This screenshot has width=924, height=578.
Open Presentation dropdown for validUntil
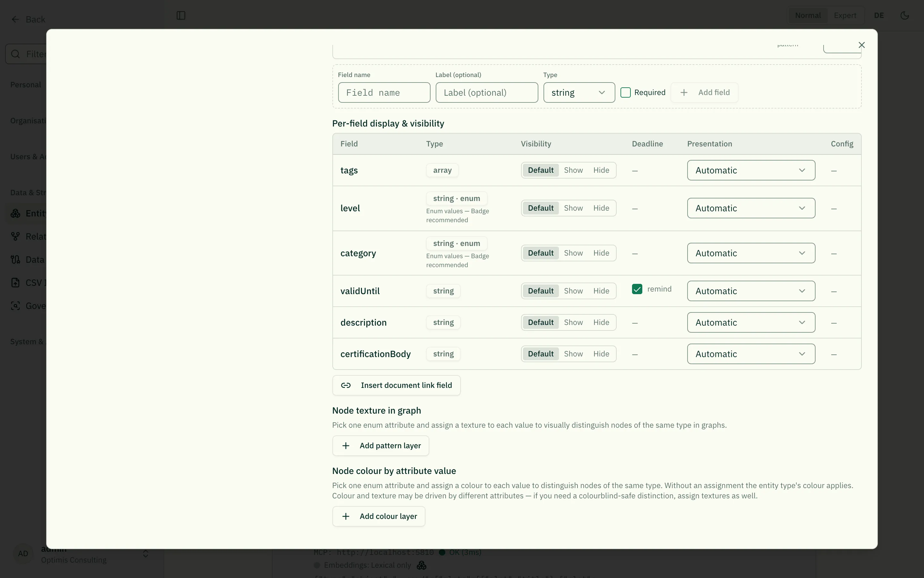[x=751, y=291]
